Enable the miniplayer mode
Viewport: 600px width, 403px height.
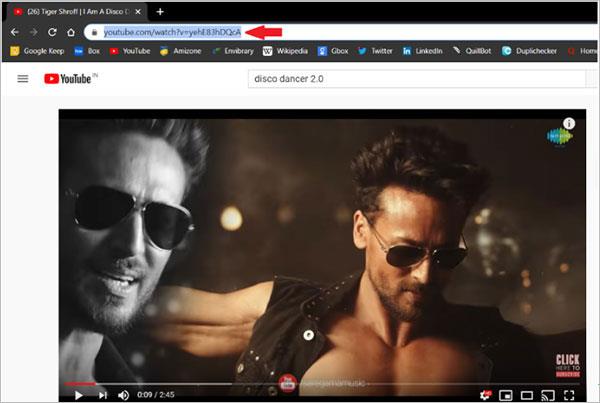tap(505, 395)
